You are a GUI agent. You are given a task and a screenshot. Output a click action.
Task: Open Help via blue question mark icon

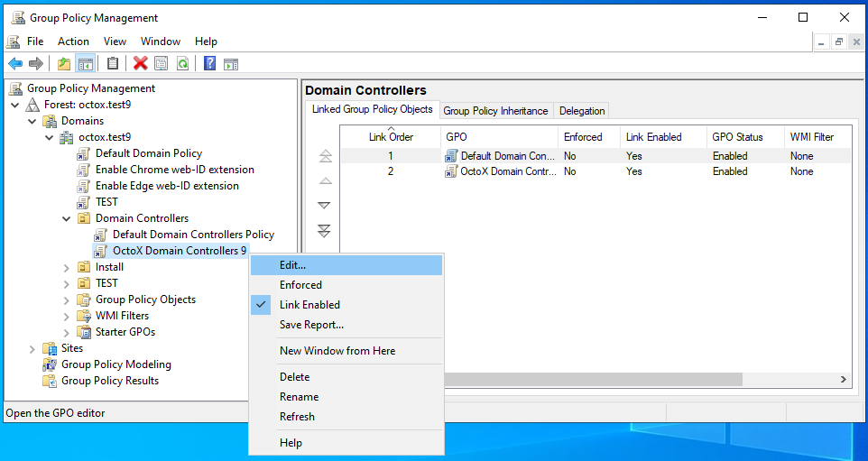click(x=209, y=63)
